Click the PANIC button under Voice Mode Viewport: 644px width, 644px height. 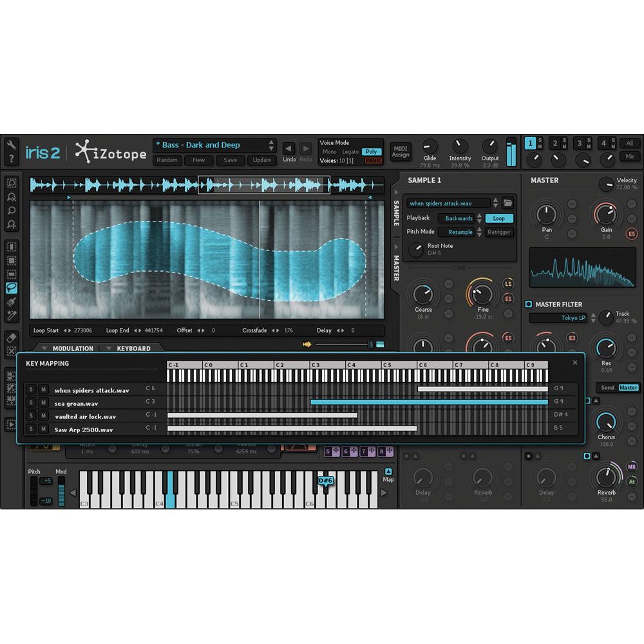coord(374,160)
